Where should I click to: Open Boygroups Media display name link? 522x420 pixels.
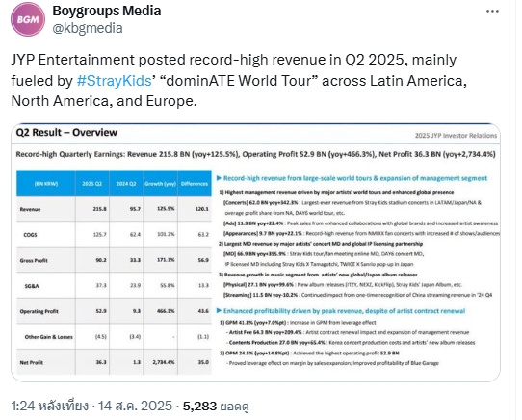(107, 11)
